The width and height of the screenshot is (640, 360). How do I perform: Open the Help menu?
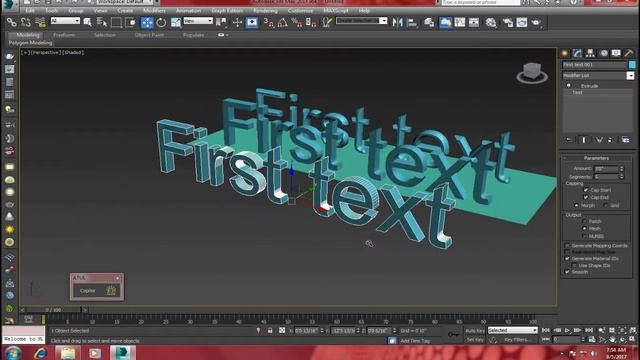click(x=364, y=11)
